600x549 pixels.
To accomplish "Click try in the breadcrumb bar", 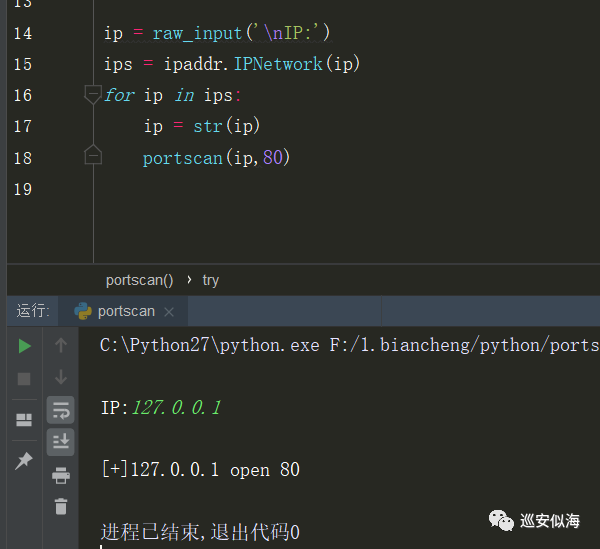I will 210,280.
